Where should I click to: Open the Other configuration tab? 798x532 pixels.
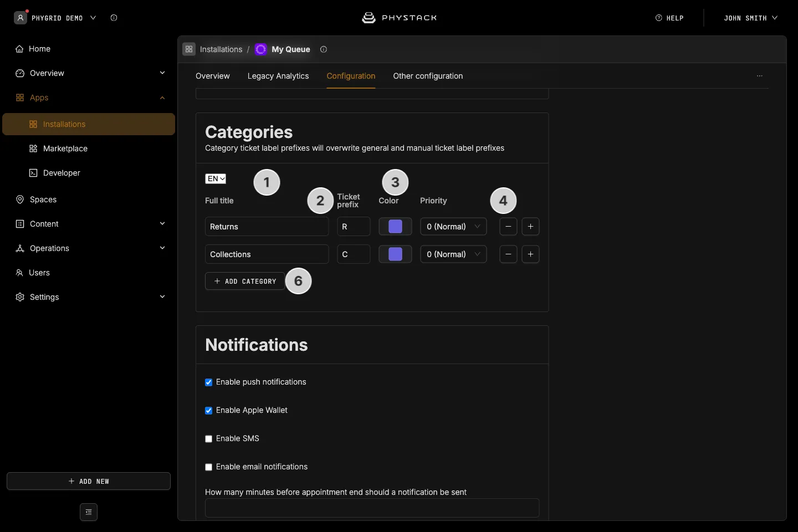click(428, 76)
